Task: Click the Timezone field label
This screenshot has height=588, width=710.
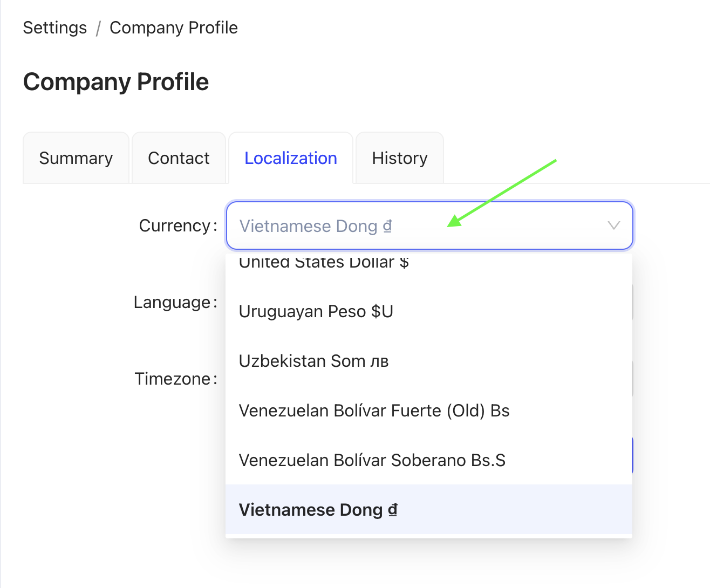Action: (173, 379)
